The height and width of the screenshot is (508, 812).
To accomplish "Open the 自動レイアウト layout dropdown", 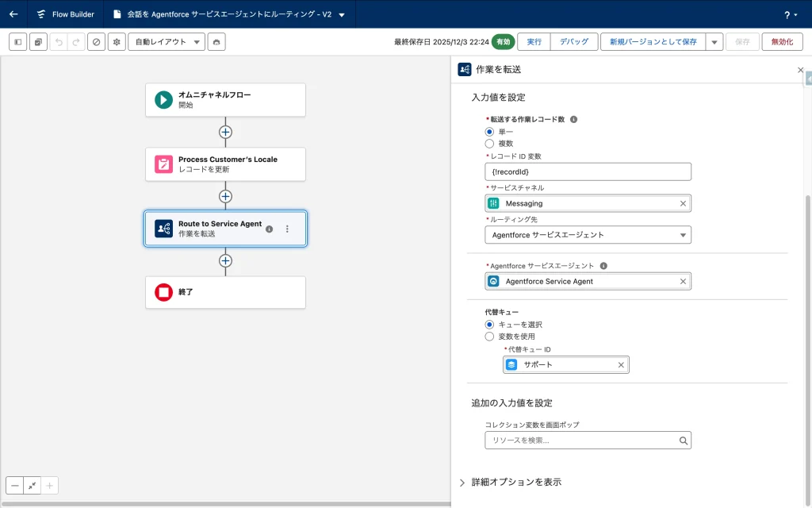I will pyautogui.click(x=166, y=42).
